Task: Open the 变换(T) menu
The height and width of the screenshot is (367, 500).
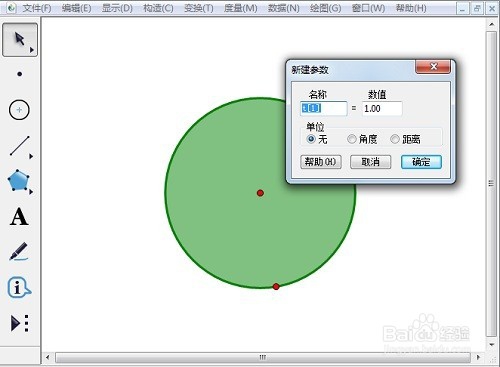Action: tap(199, 8)
